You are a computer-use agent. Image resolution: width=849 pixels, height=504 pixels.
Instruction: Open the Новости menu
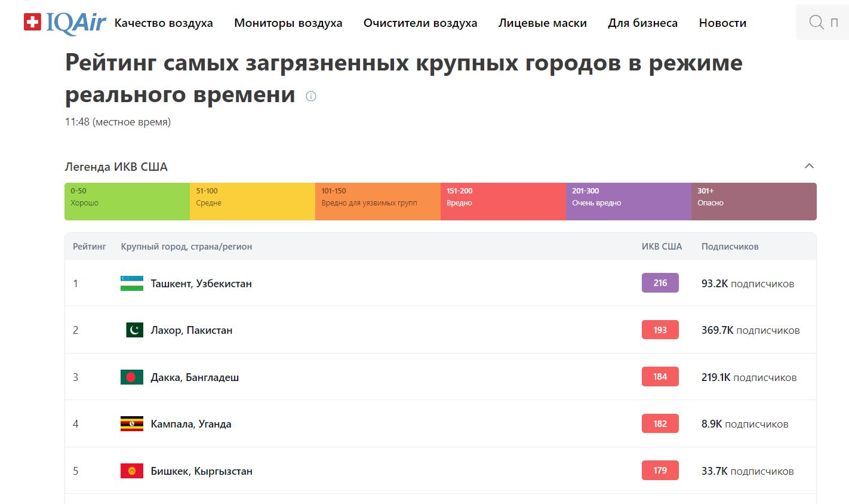coord(723,23)
